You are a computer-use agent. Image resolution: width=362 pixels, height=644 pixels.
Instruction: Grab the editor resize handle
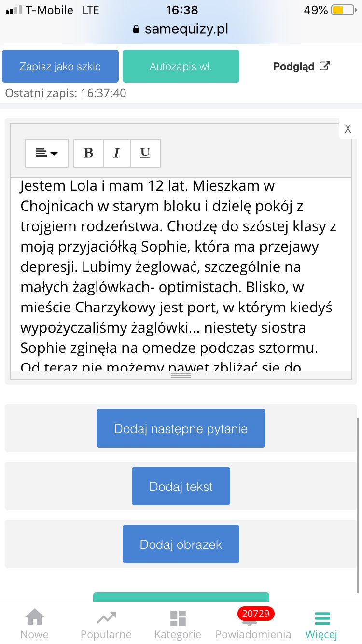pyautogui.click(x=181, y=375)
